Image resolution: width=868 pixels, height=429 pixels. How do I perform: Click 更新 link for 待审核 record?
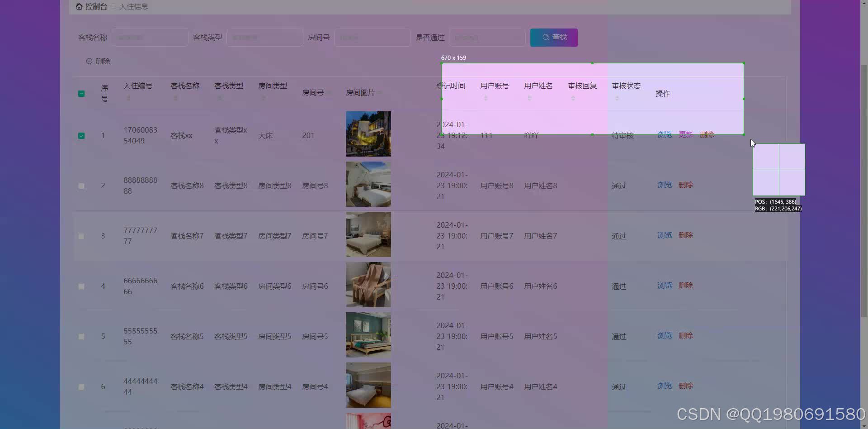click(x=685, y=134)
